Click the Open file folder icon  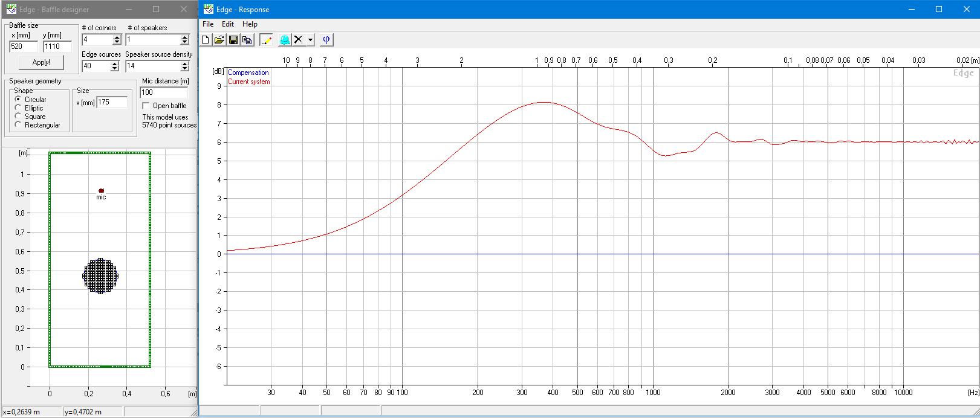tap(219, 40)
